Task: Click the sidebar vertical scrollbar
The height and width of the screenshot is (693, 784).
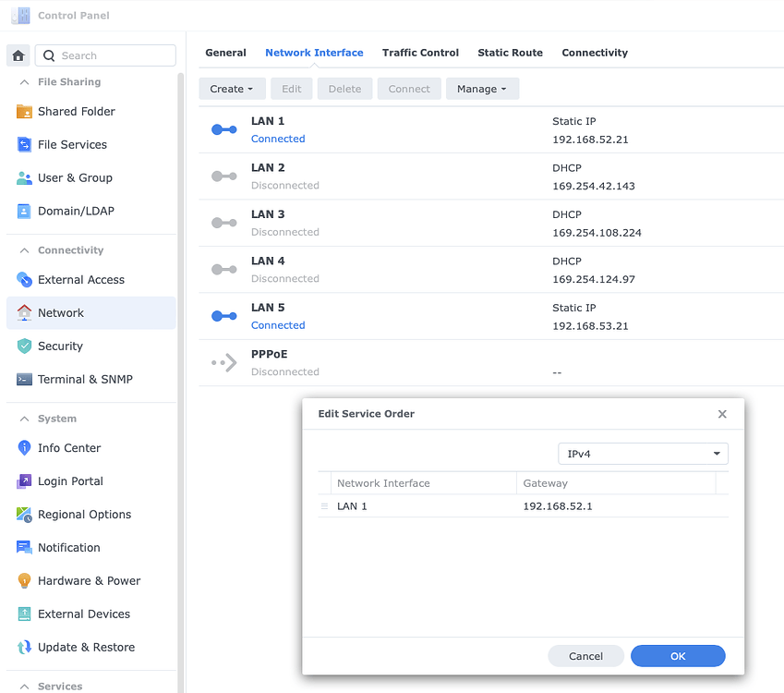Action: [180, 381]
